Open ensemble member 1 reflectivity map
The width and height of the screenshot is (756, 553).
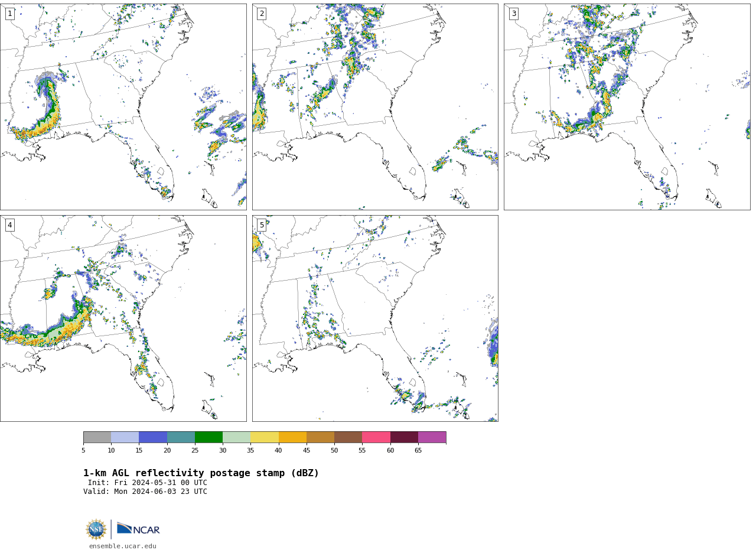click(x=123, y=107)
